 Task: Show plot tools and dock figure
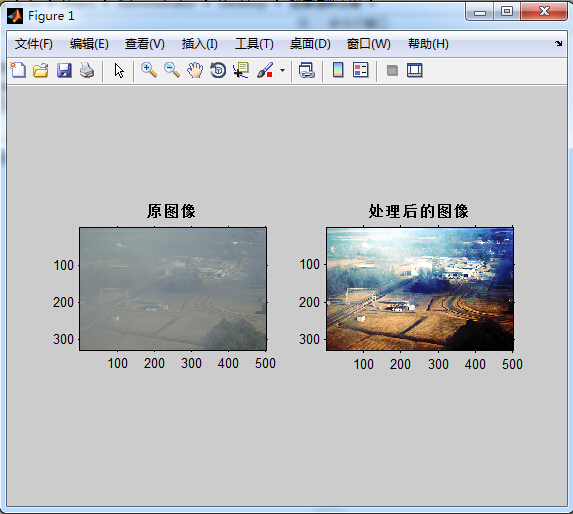point(415,70)
